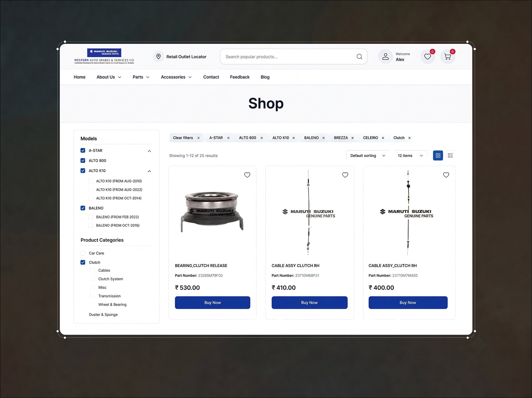Screen dimensions: 532x398
Task: Click the Welcome Alex account text
Action: tap(403, 57)
